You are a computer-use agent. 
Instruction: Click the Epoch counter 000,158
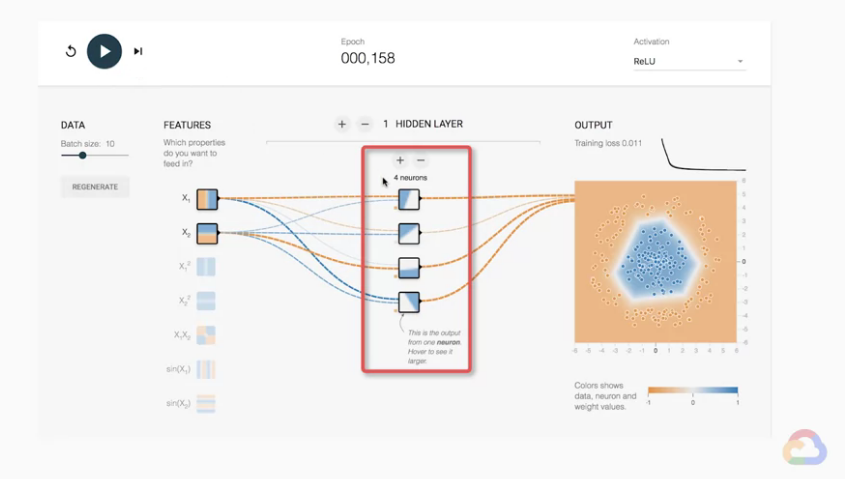coord(368,58)
